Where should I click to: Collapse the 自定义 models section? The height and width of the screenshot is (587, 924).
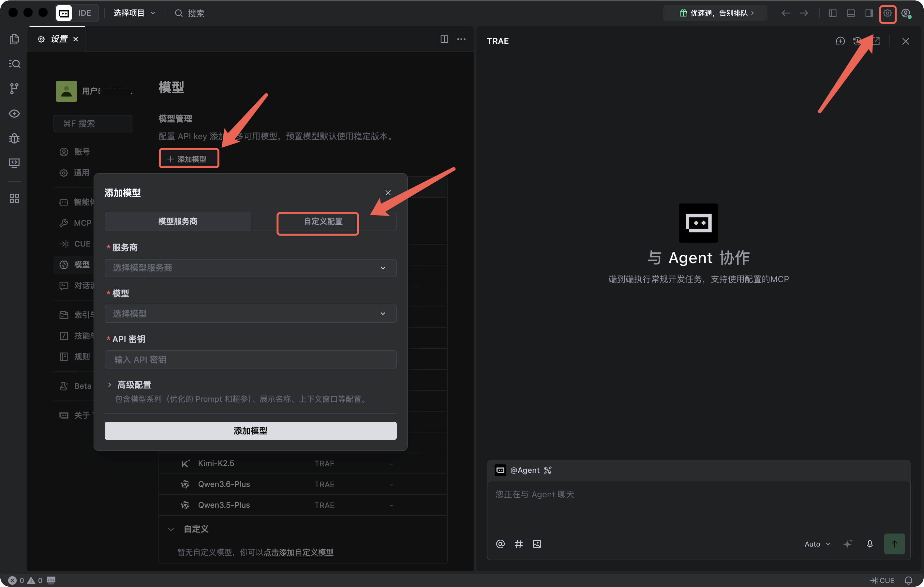click(x=171, y=529)
